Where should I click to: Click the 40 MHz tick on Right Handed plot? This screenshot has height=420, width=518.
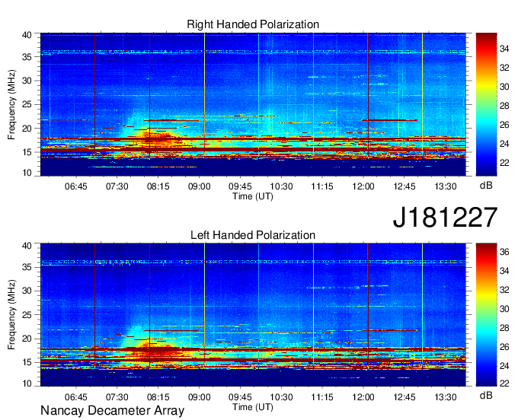27,35
